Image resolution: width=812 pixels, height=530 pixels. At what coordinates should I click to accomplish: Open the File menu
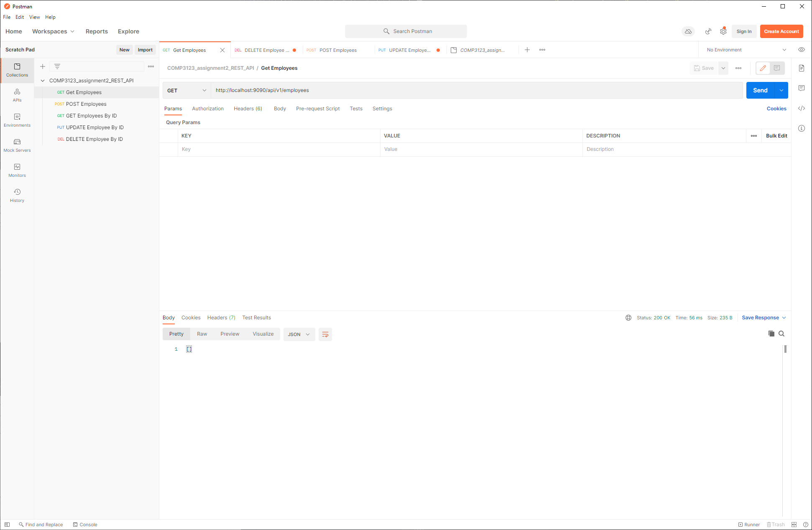tap(7, 17)
